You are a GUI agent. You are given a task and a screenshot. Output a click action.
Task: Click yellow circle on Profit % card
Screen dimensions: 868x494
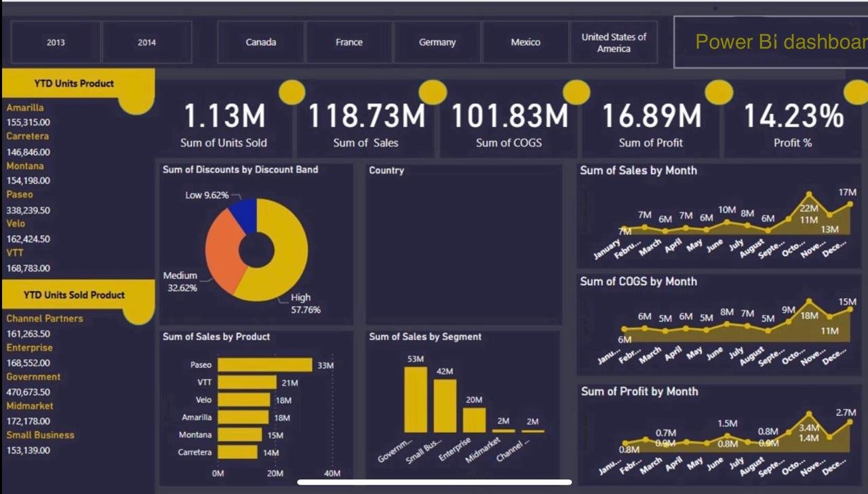tap(856, 93)
